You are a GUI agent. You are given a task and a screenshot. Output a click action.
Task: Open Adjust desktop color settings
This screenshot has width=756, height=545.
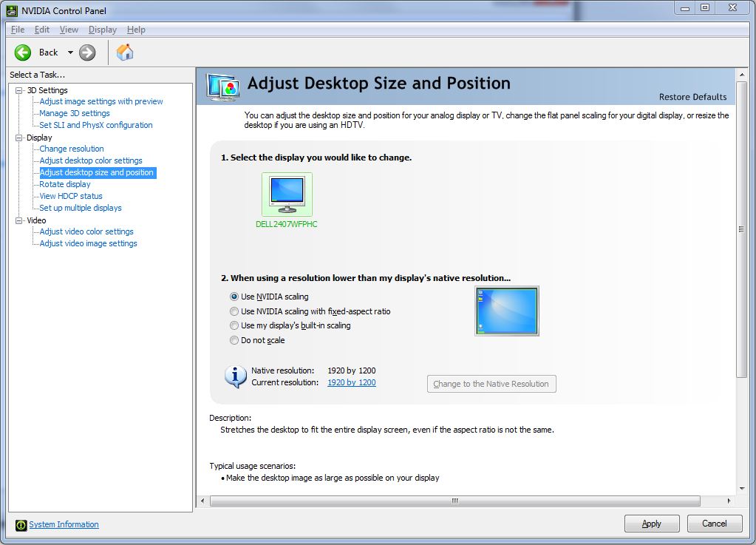[x=91, y=160]
